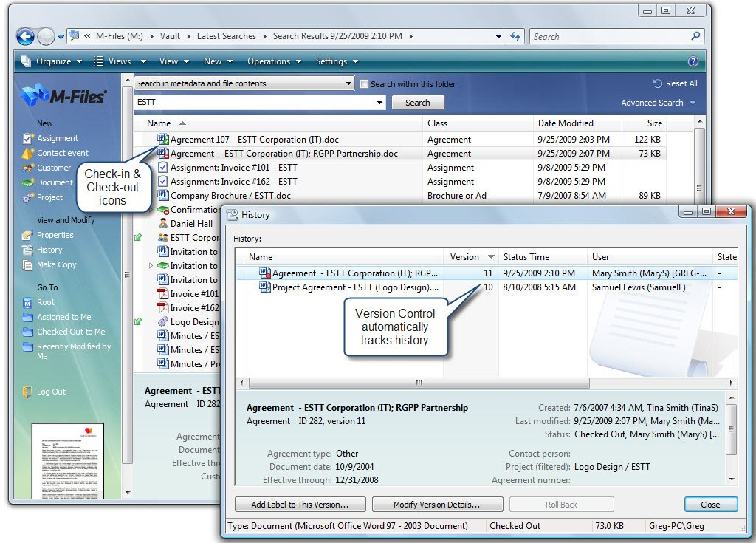The image size is (756, 543).
Task: Open the View menu
Action: [x=174, y=61]
